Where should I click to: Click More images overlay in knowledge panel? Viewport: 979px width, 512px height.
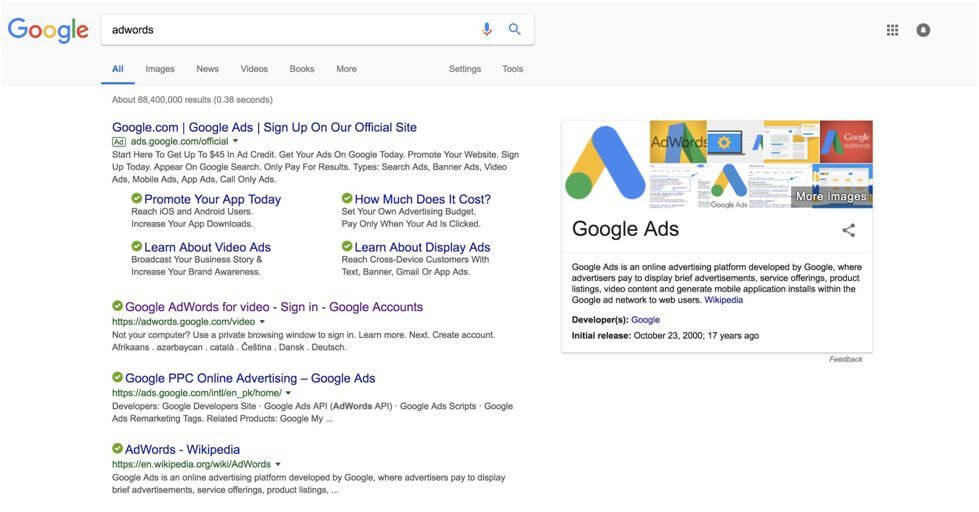pos(831,196)
